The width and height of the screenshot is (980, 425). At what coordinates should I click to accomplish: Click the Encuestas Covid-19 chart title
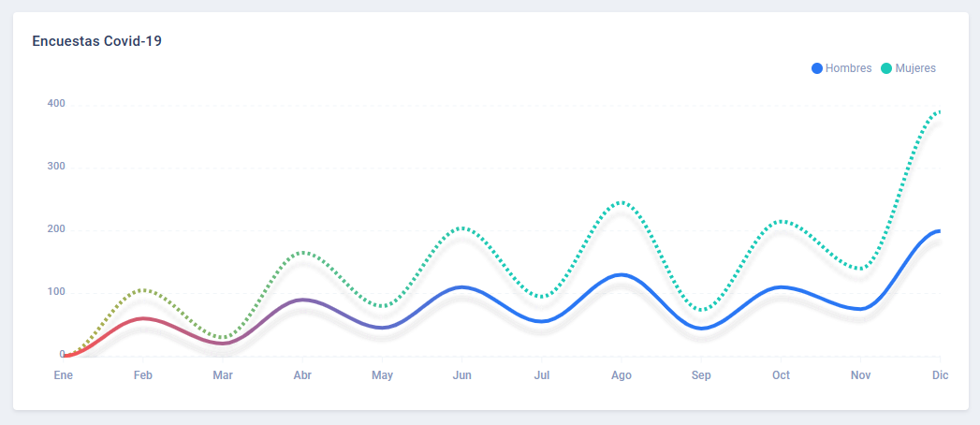pyautogui.click(x=97, y=41)
